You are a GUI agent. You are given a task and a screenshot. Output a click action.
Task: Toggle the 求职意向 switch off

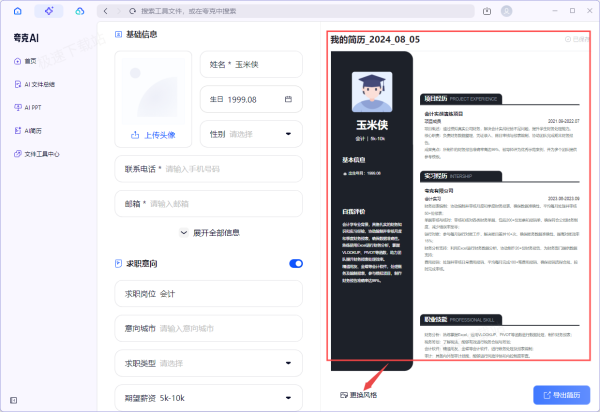[296, 264]
